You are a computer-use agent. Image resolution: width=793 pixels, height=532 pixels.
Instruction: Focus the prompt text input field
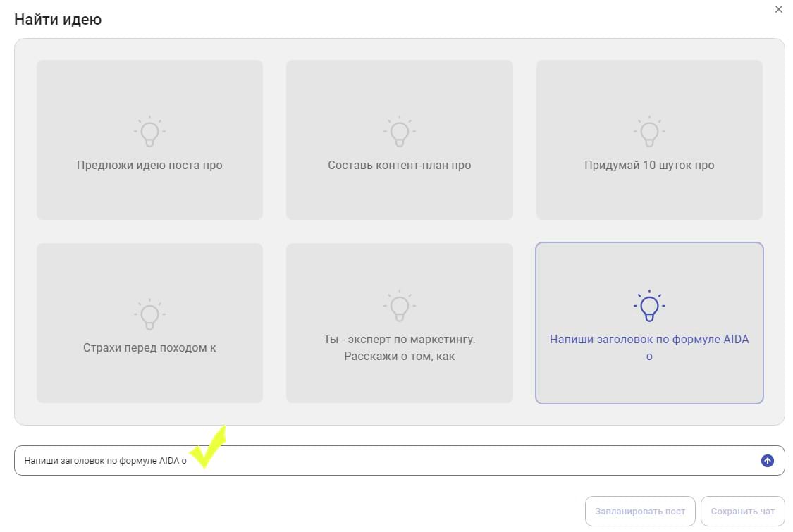[x=400, y=461]
